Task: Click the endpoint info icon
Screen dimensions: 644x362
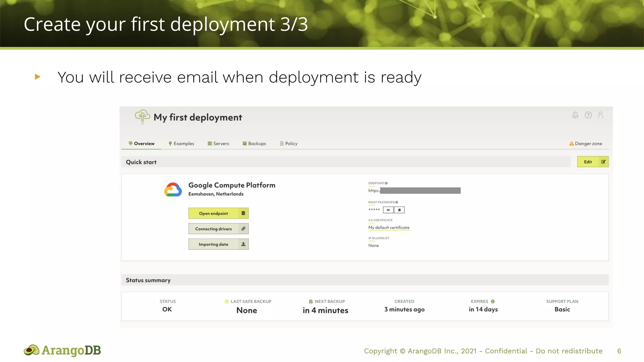Action: click(386, 183)
